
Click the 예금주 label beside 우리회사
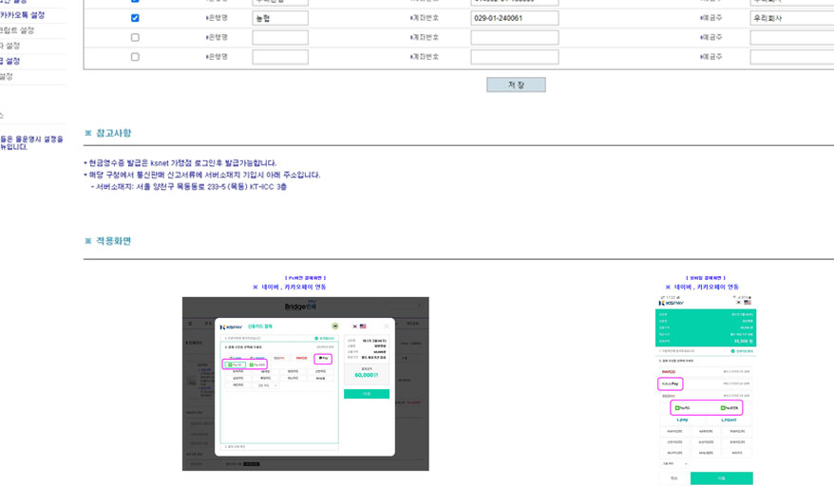click(711, 18)
